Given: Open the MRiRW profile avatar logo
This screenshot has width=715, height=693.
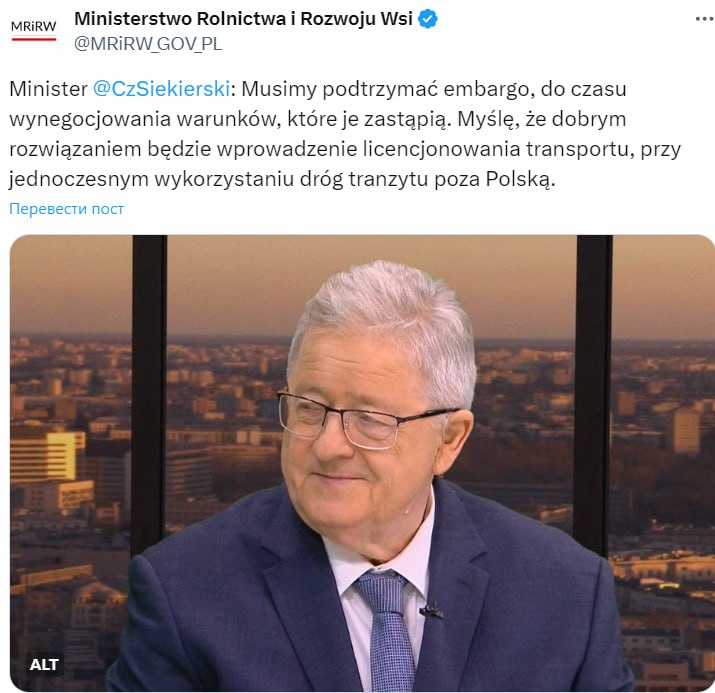Looking at the screenshot, I should point(34,30).
